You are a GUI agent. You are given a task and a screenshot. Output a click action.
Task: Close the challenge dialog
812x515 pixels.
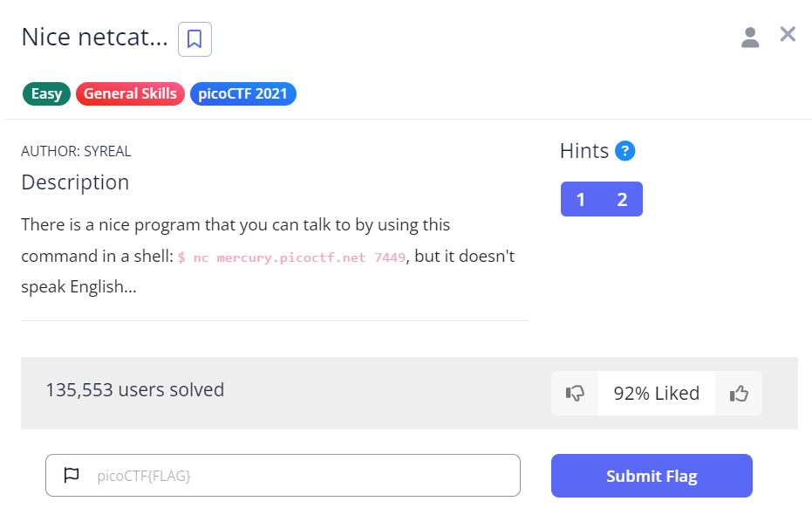(788, 34)
